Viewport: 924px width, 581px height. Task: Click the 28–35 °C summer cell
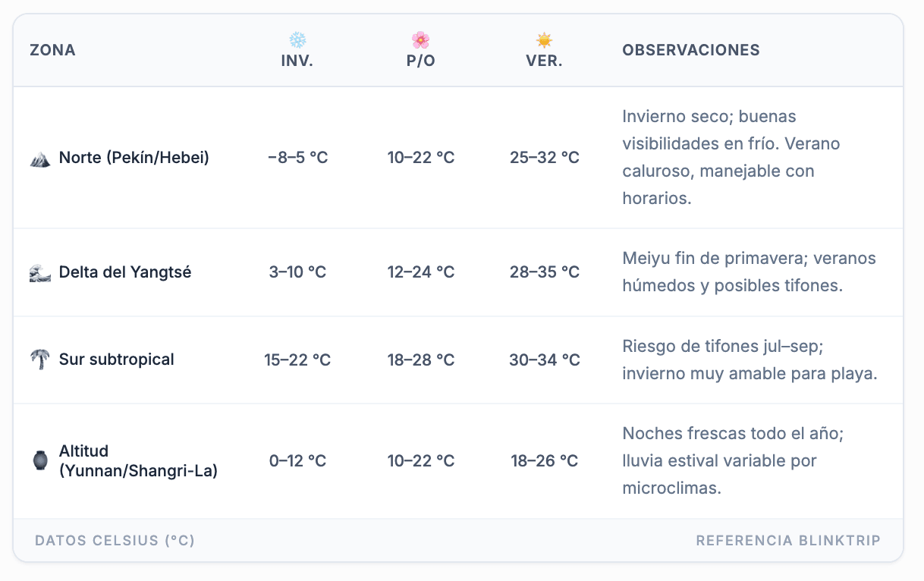(545, 272)
